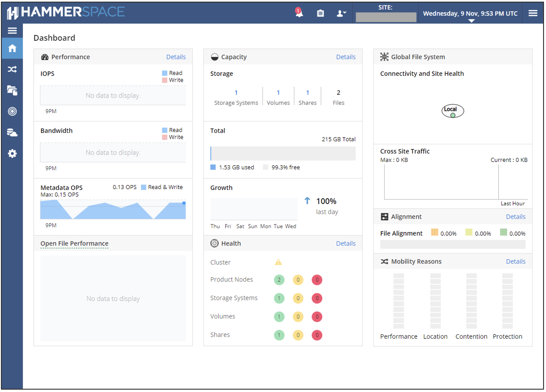546x392 pixels.
Task: Click green Storage Systems health count
Action: click(279, 298)
